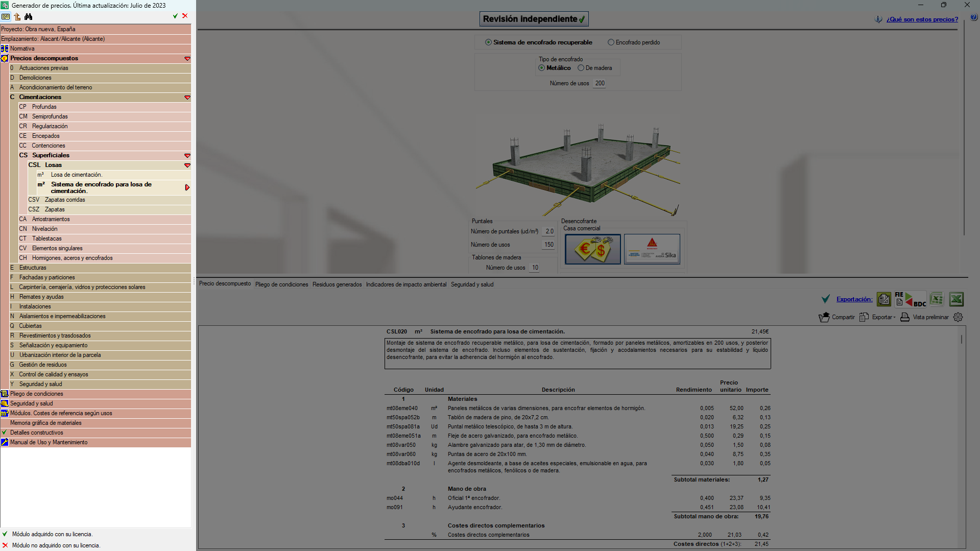980x551 pixels.
Task: Open Memoria gráfica de materiales
Action: pyautogui.click(x=95, y=423)
